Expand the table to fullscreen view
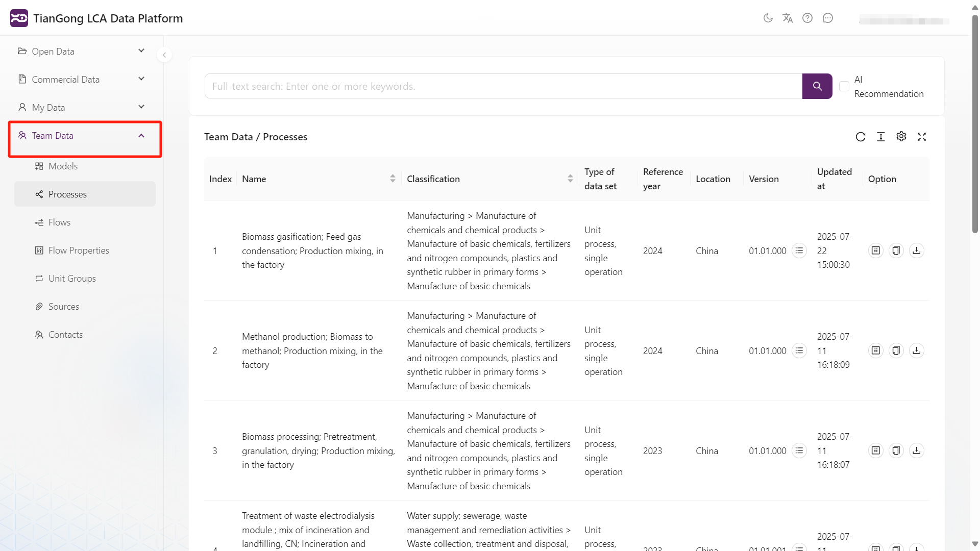This screenshot has height=551, width=980. coord(922,137)
